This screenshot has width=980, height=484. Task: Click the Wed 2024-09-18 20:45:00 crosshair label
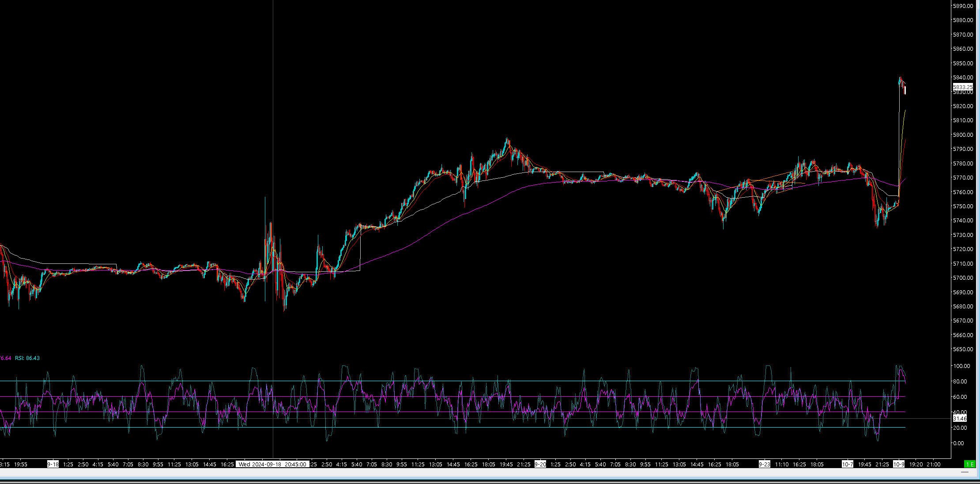pyautogui.click(x=272, y=464)
